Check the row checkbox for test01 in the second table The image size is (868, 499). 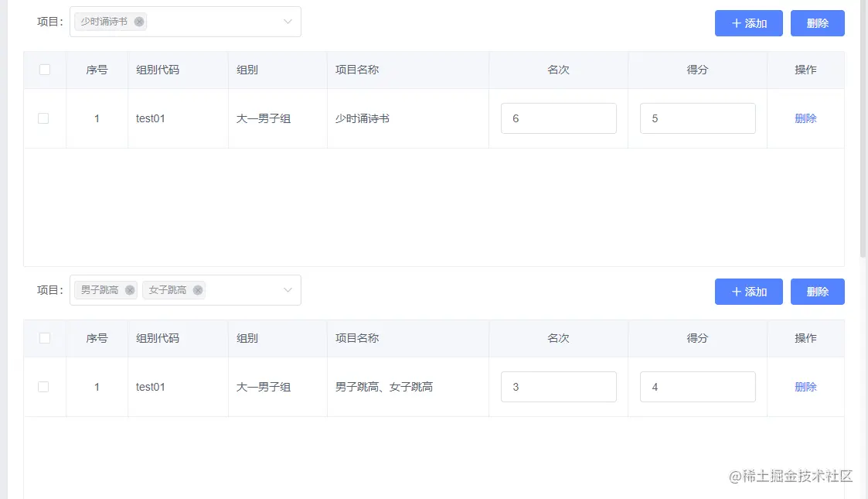44,387
